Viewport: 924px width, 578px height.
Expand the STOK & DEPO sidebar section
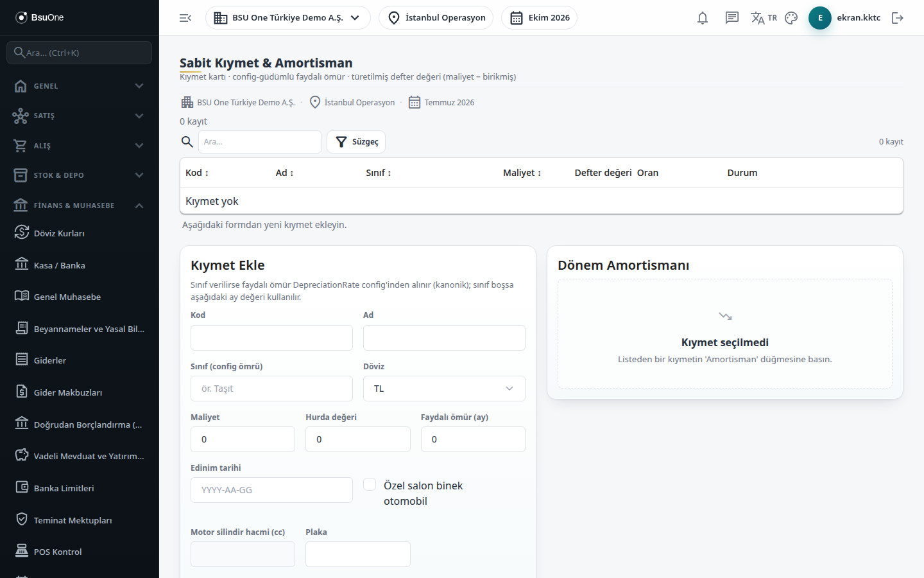pyautogui.click(x=80, y=175)
